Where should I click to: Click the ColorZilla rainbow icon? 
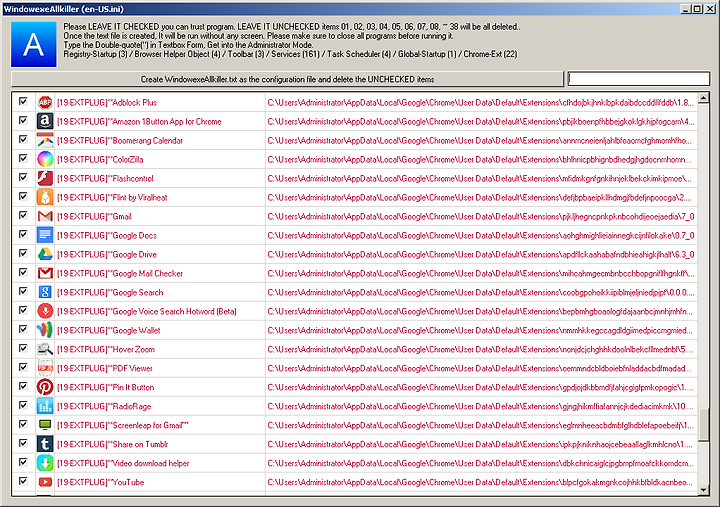coord(45,159)
